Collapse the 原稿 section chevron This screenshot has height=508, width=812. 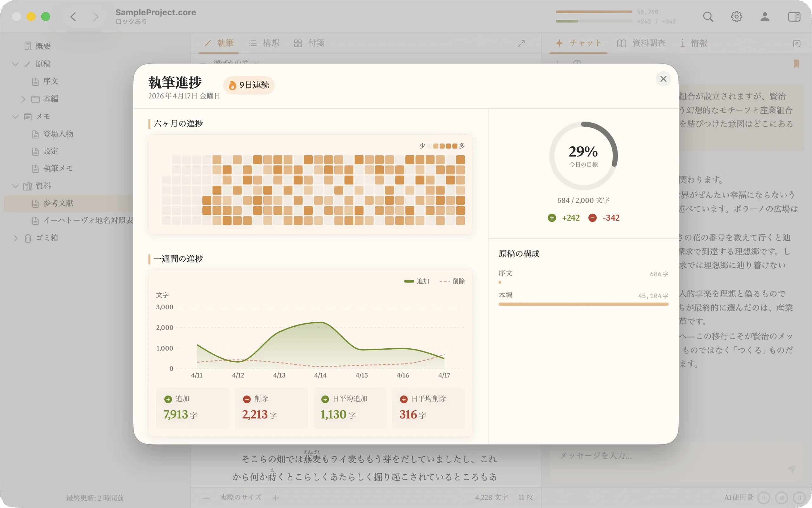15,64
